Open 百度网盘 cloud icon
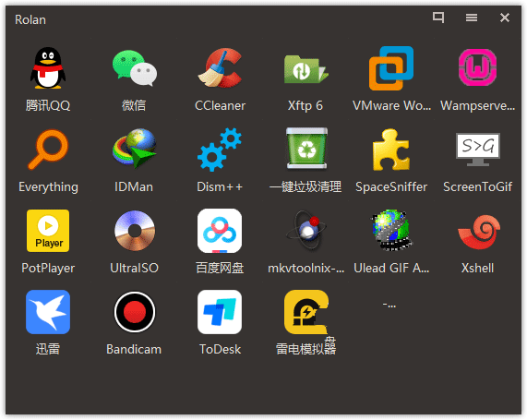 click(220, 231)
